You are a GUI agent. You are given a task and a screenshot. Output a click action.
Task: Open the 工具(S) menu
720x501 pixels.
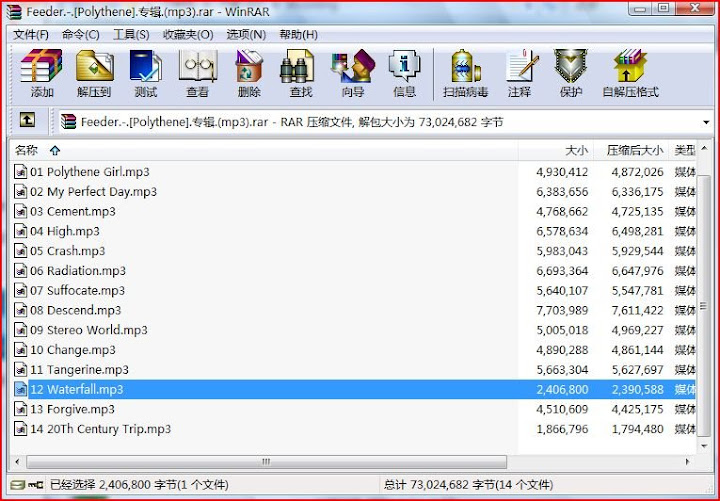click(131, 35)
